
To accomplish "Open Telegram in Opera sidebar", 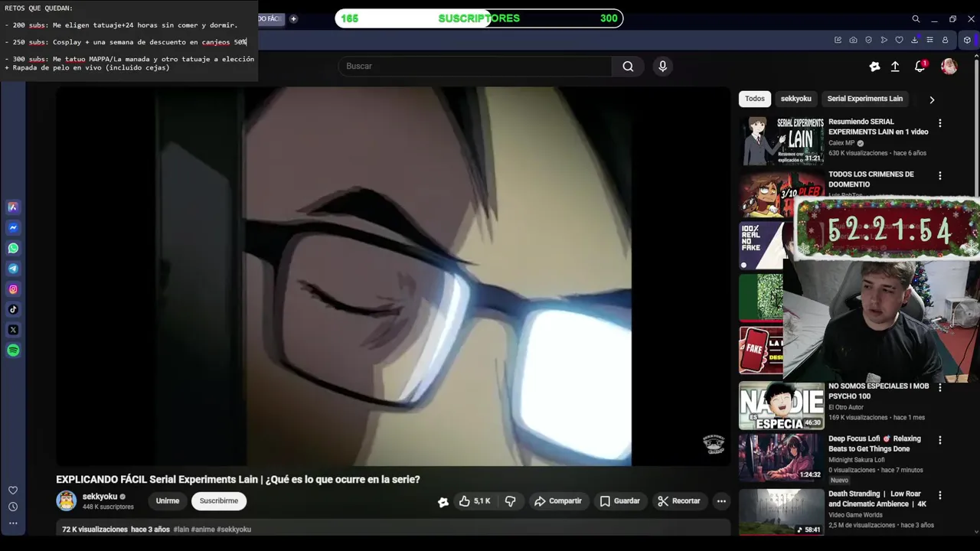I will pos(13,269).
